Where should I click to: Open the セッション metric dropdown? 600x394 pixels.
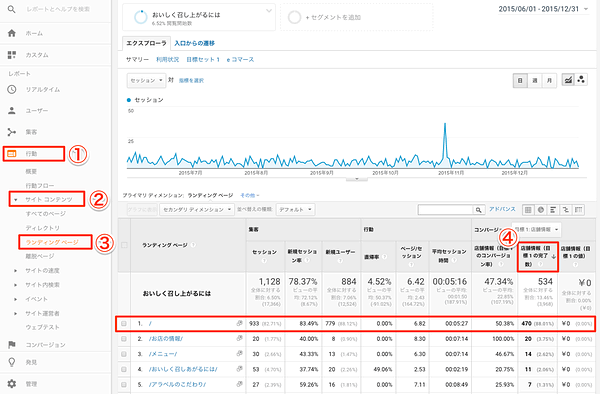(147, 80)
